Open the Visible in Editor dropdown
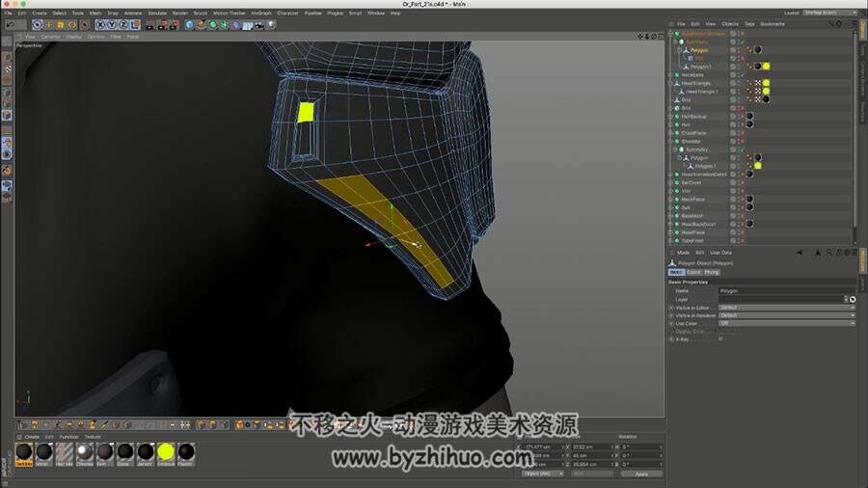 pyautogui.click(x=787, y=308)
